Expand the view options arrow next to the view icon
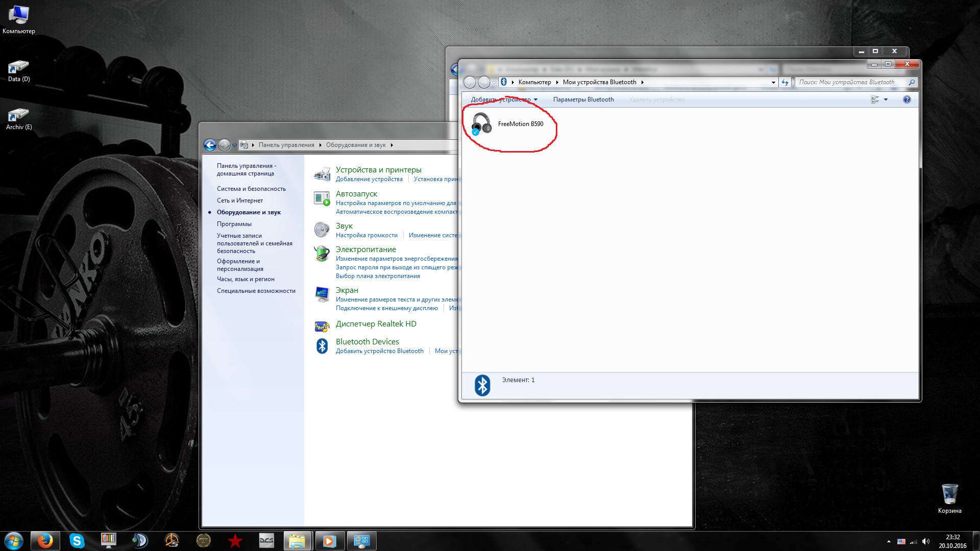The width and height of the screenshot is (980, 551). point(886,99)
